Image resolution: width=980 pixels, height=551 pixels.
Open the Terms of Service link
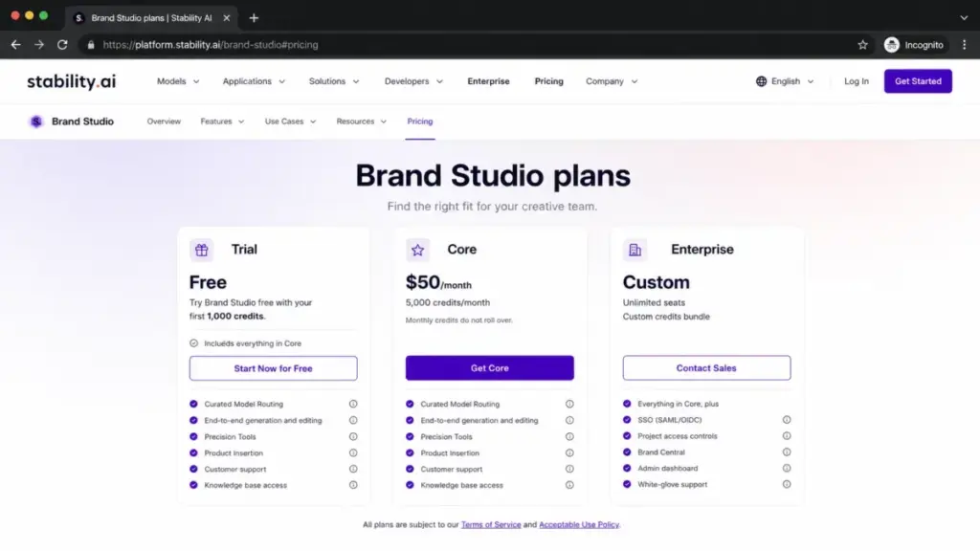point(491,525)
